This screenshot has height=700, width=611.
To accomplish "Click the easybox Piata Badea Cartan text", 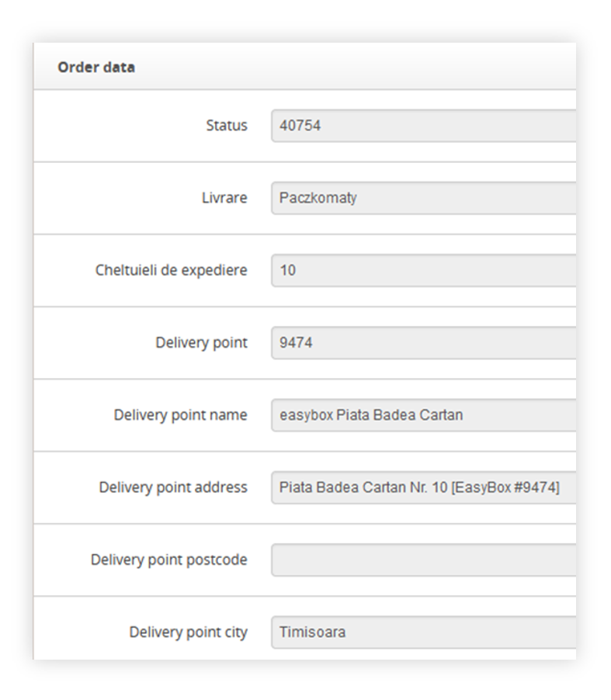I will 371,415.
